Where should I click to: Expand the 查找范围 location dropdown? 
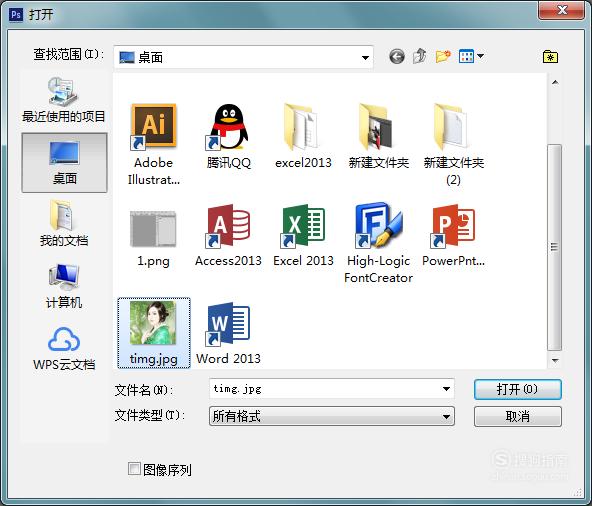click(x=365, y=58)
